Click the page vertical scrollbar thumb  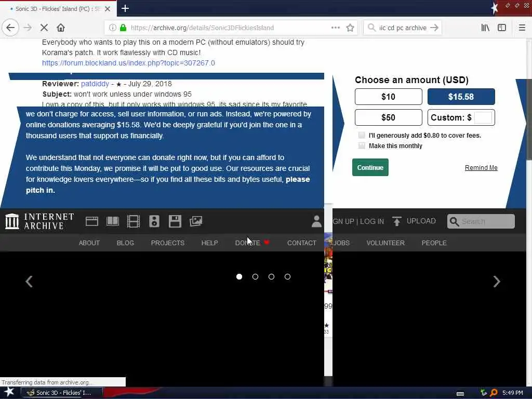tap(528, 119)
